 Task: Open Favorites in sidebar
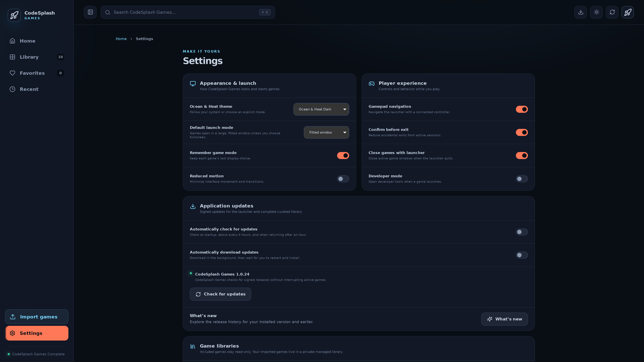(x=37, y=73)
